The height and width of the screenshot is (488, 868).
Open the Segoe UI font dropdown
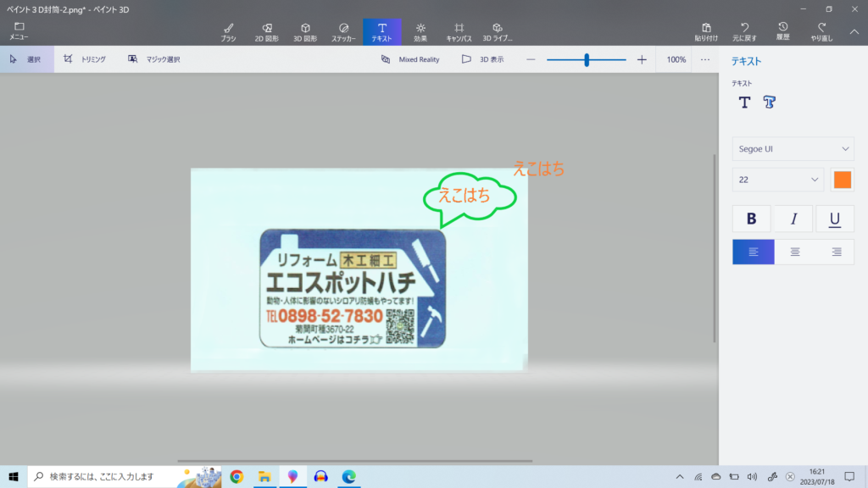[x=793, y=149]
